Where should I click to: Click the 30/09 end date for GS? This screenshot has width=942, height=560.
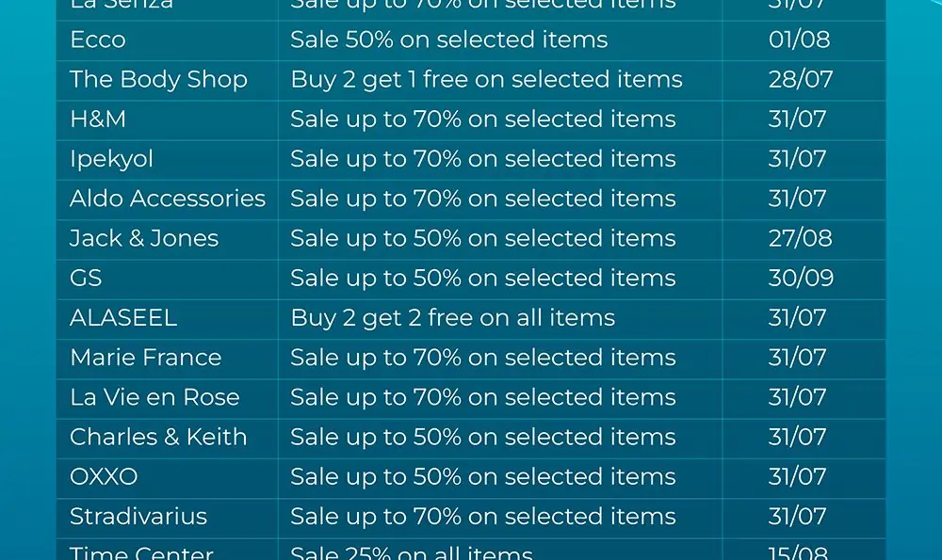coord(801,278)
